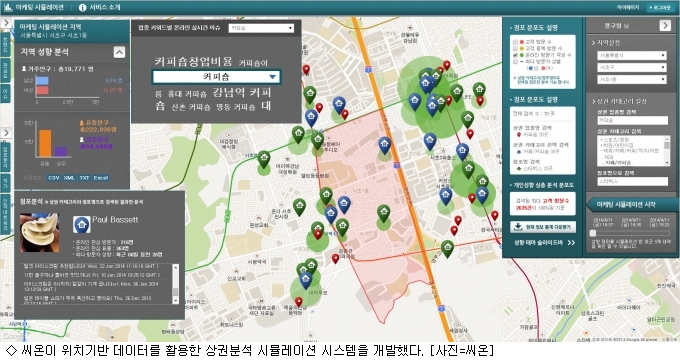Click the right panel next-arrow icon
Screen dimensions: 680x362
click(x=665, y=26)
